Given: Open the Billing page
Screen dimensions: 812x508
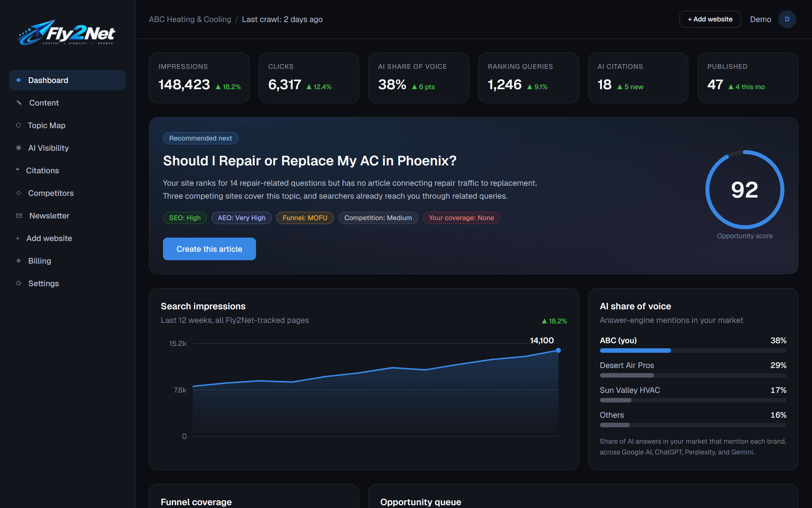Looking at the screenshot, I should [x=67, y=260].
